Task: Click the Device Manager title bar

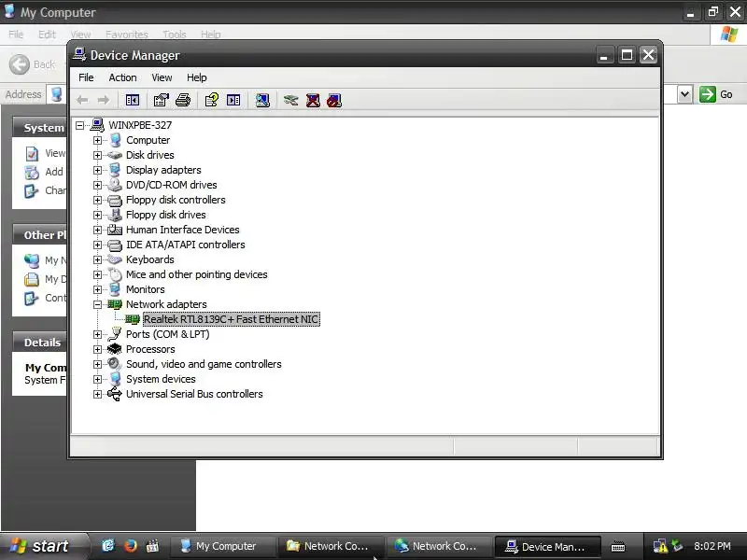Action: tap(333, 55)
